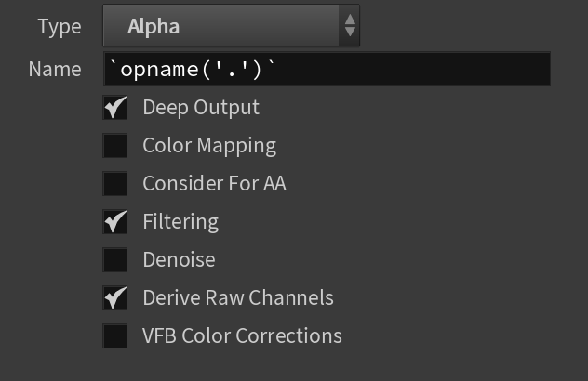Viewport: 588px width, 381px height.
Task: Click the Derive Raw Channels text label
Action: pos(238,298)
